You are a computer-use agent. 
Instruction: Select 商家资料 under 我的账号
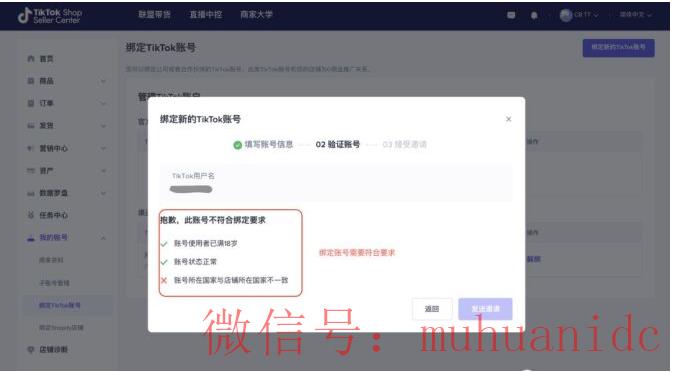tap(51, 260)
